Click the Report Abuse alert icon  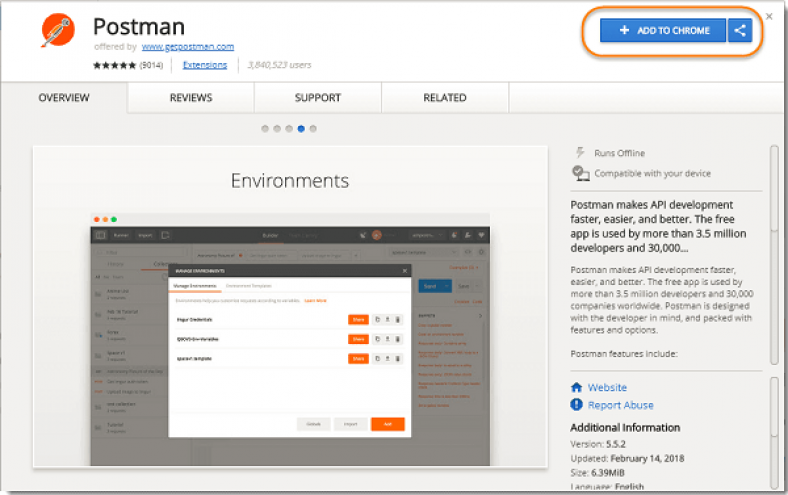pos(576,404)
